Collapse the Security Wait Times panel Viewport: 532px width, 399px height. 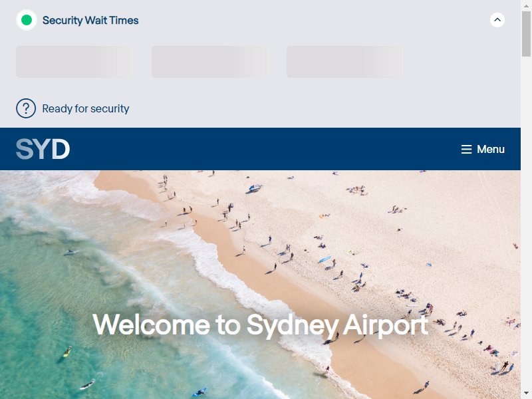[x=497, y=20]
